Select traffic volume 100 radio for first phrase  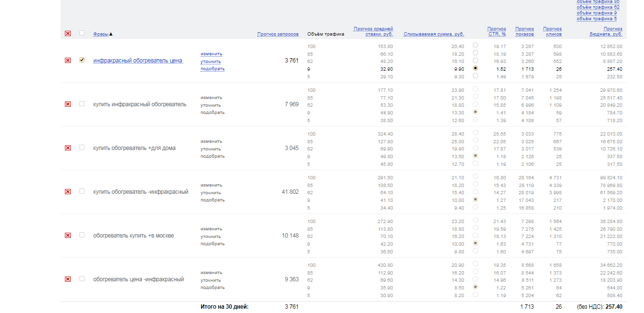pos(475,45)
